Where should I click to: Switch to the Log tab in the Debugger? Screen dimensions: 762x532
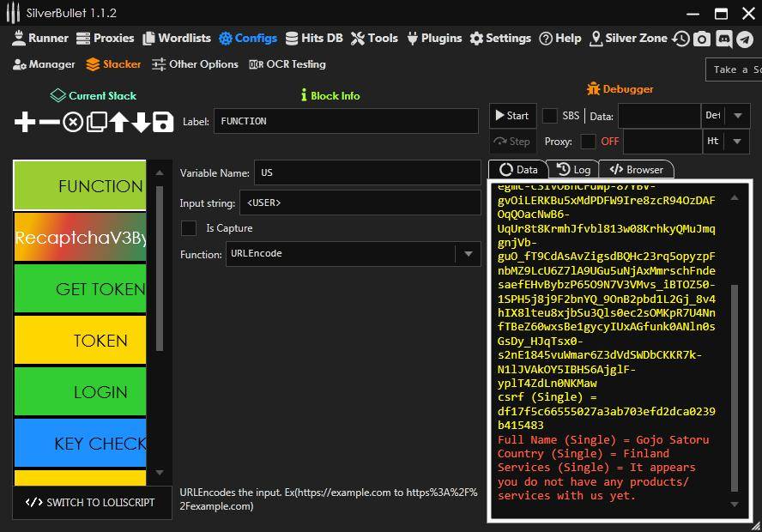point(572,169)
